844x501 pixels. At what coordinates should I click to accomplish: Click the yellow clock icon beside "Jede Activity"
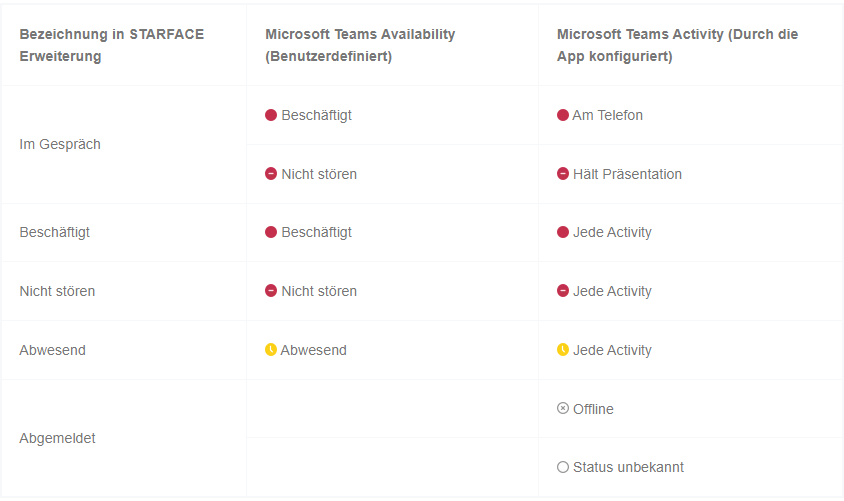click(x=563, y=350)
